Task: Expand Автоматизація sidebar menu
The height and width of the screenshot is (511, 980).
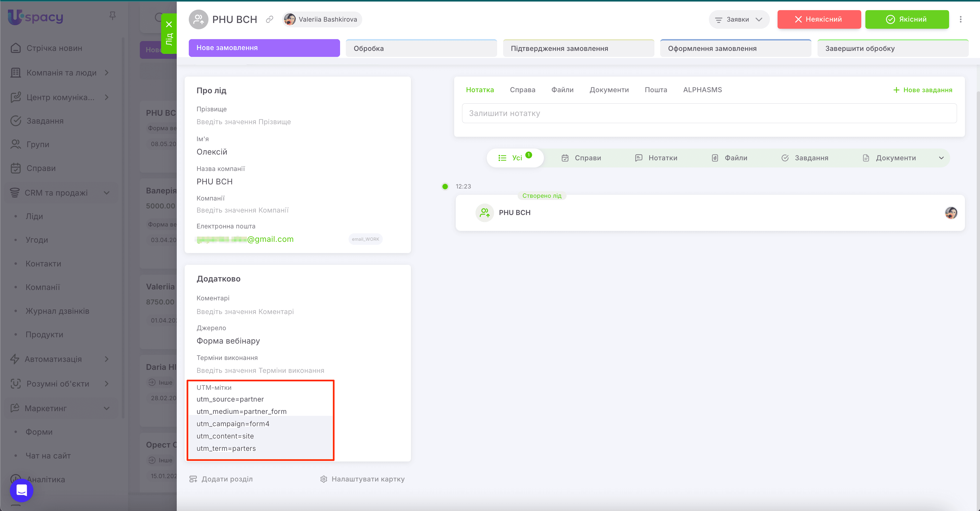Action: 106,359
